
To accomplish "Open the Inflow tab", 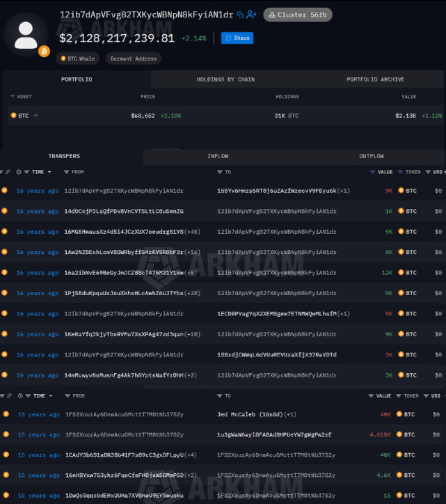I will [218, 156].
